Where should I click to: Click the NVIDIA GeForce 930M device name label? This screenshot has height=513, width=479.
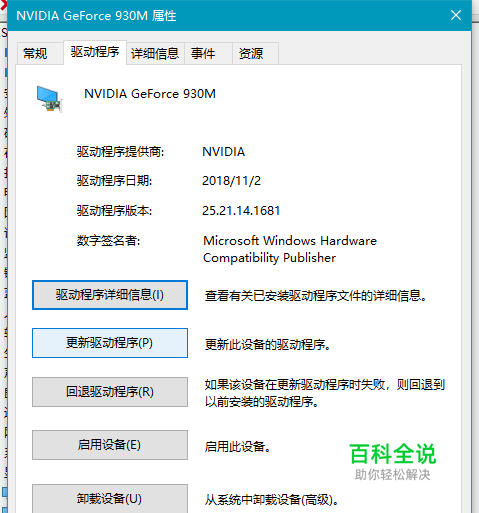150,94
